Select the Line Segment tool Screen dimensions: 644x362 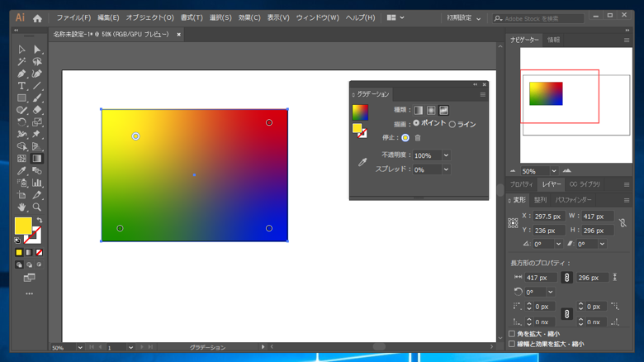click(x=37, y=86)
